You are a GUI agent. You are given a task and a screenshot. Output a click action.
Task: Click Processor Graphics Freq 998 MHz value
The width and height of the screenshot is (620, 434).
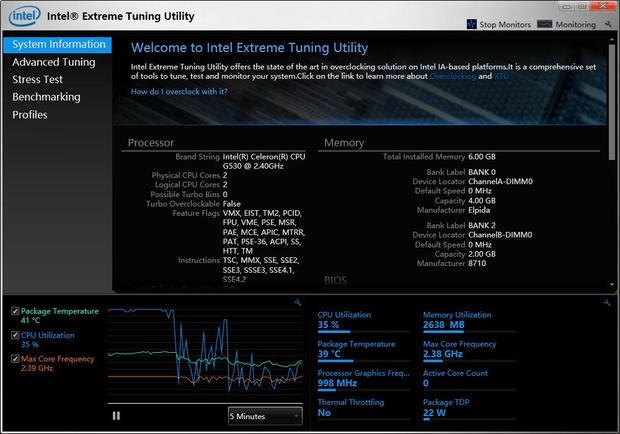pos(337,383)
